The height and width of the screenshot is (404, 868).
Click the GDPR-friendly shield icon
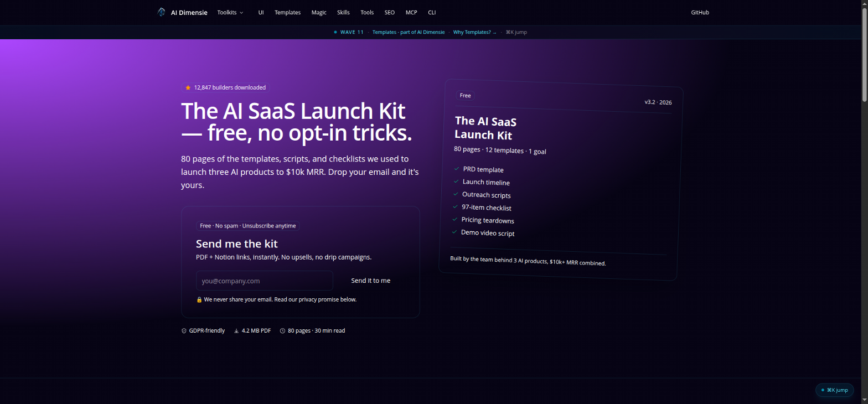point(184,331)
